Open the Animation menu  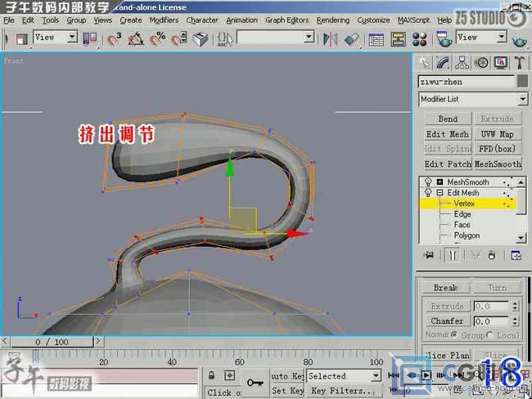[x=242, y=20]
